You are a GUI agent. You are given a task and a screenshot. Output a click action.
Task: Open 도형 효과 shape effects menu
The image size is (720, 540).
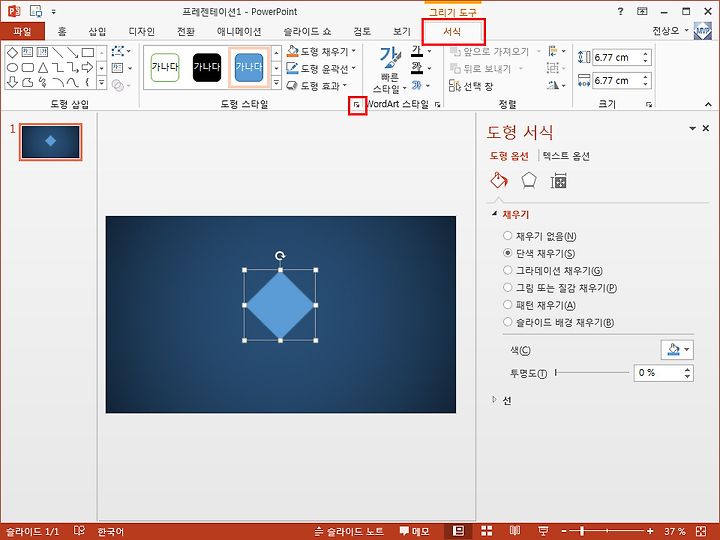[317, 85]
